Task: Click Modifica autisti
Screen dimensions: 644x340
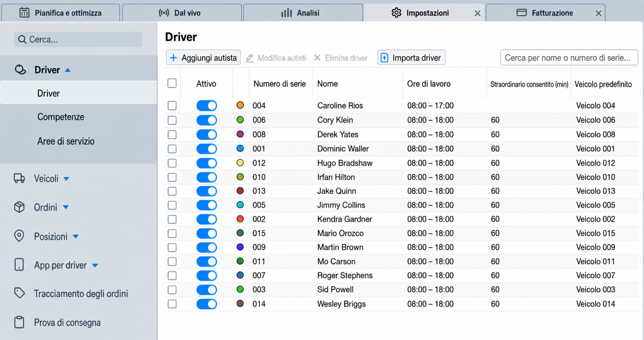Action: point(276,58)
